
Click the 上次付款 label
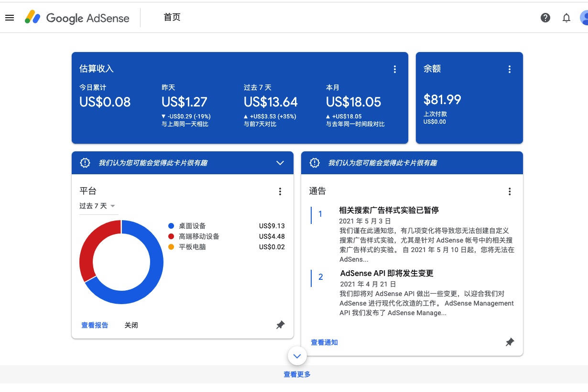coord(435,114)
